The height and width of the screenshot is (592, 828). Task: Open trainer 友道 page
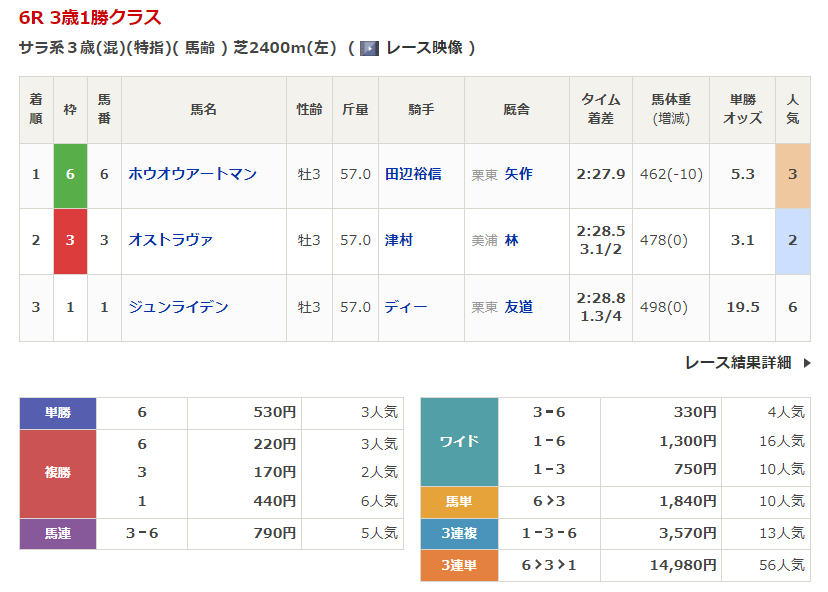click(x=518, y=307)
